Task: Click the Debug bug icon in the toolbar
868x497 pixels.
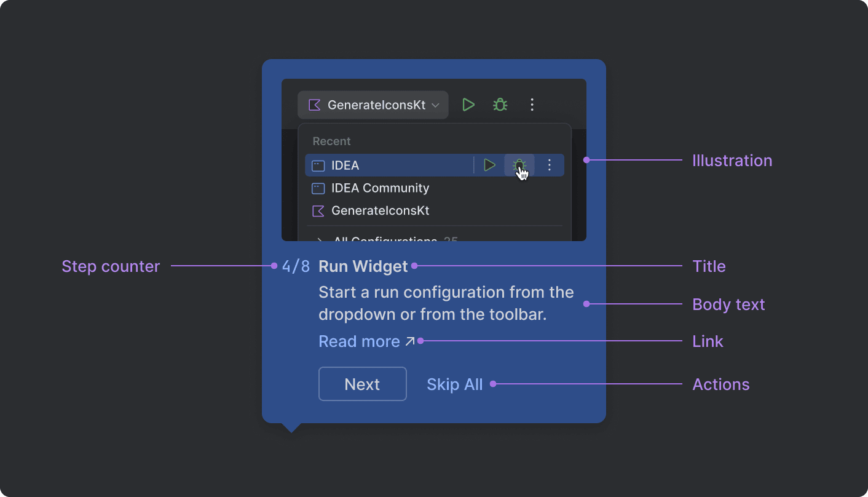Action: (500, 105)
